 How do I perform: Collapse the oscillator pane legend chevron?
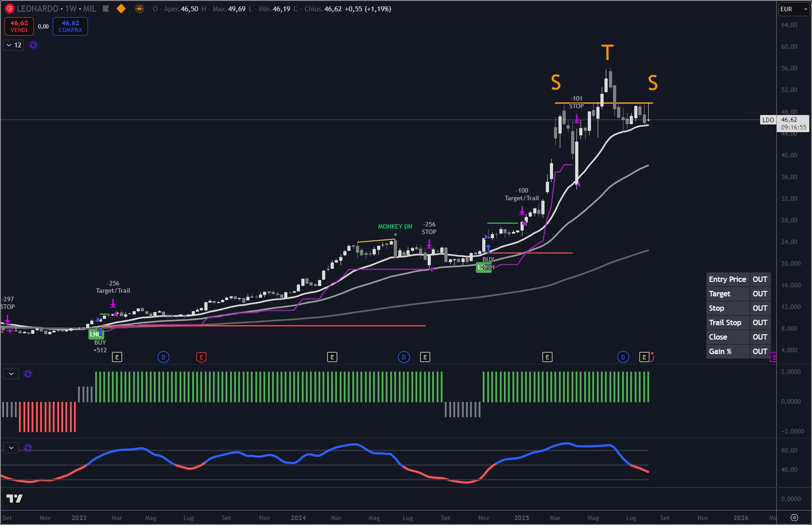[11, 448]
